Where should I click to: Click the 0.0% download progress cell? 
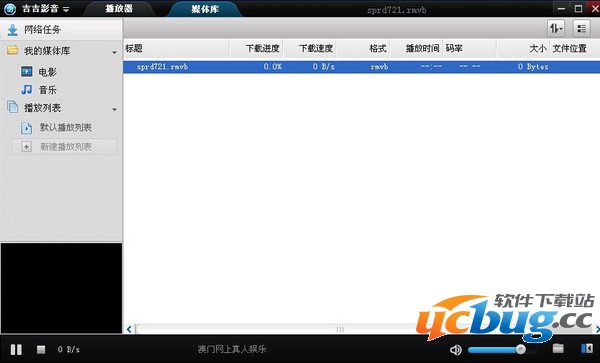pos(272,67)
